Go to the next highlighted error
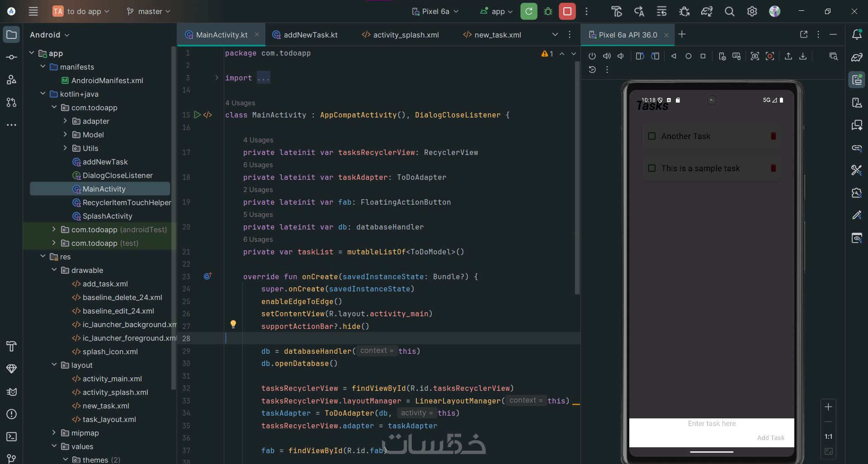The width and height of the screenshot is (868, 464). [574, 54]
